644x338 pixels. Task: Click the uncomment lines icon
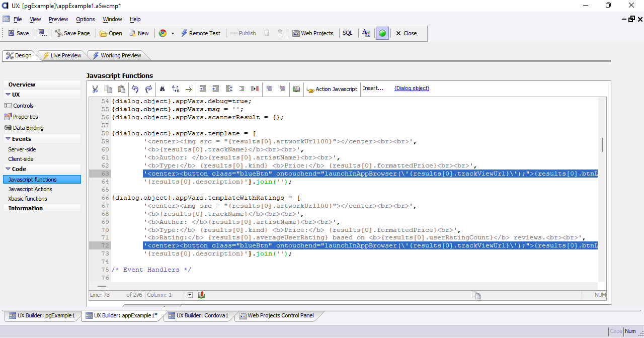coord(282,89)
